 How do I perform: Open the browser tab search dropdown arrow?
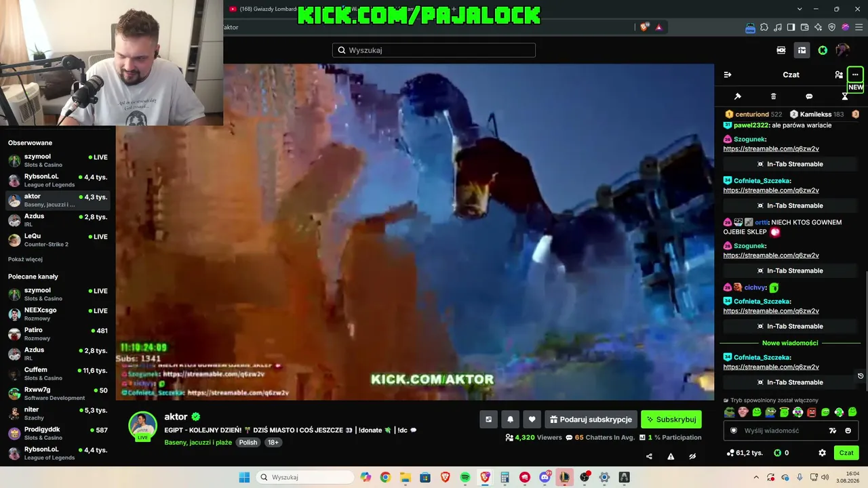tap(800, 9)
